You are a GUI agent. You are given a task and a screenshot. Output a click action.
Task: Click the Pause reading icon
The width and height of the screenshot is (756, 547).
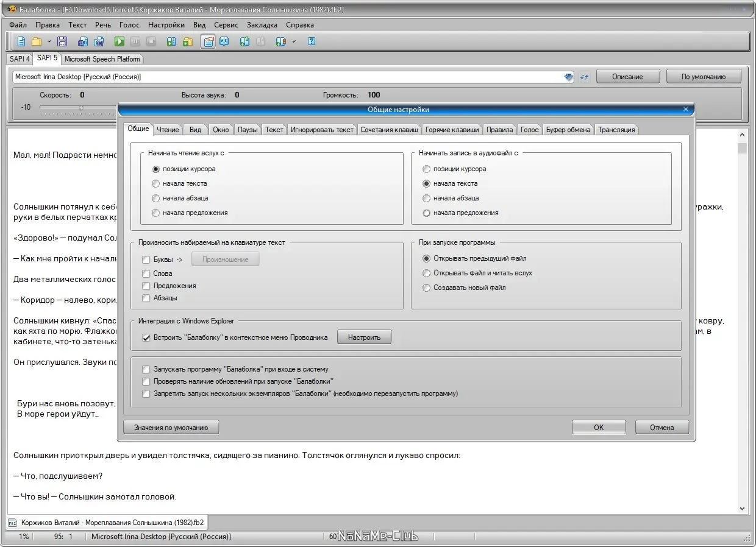point(135,41)
